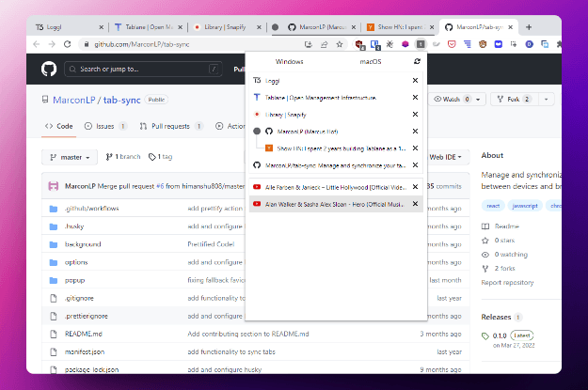
Task: Expand the master branch dropdown
Action: click(x=70, y=157)
